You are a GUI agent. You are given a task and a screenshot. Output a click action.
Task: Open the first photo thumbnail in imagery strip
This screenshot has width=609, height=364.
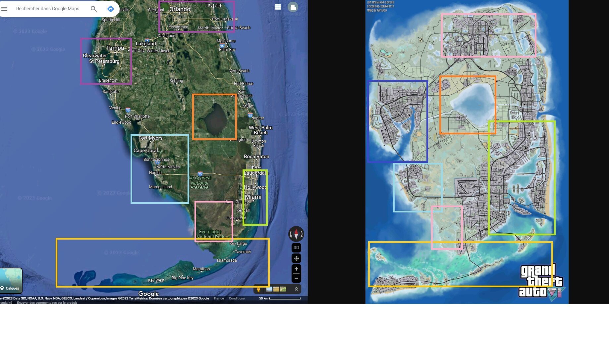point(269,289)
